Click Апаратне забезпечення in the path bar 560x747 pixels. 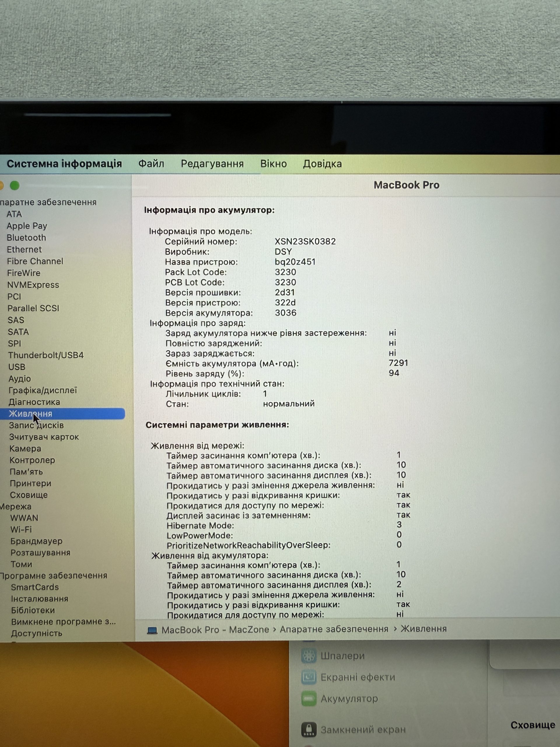click(x=334, y=629)
